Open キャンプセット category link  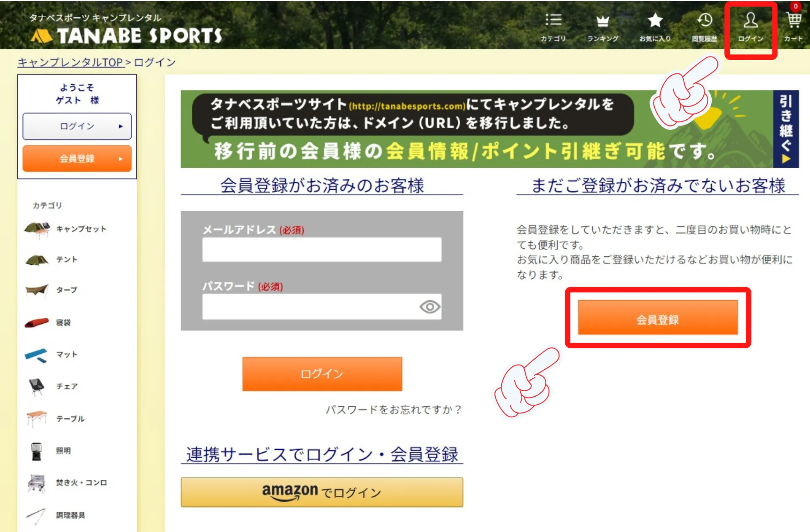pos(81,229)
